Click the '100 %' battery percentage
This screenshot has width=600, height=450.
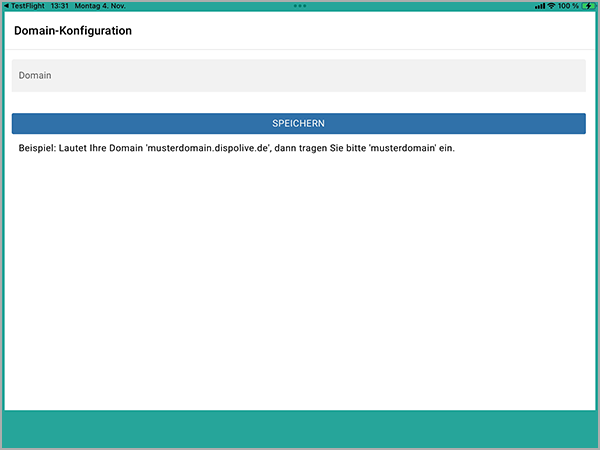[x=568, y=6]
